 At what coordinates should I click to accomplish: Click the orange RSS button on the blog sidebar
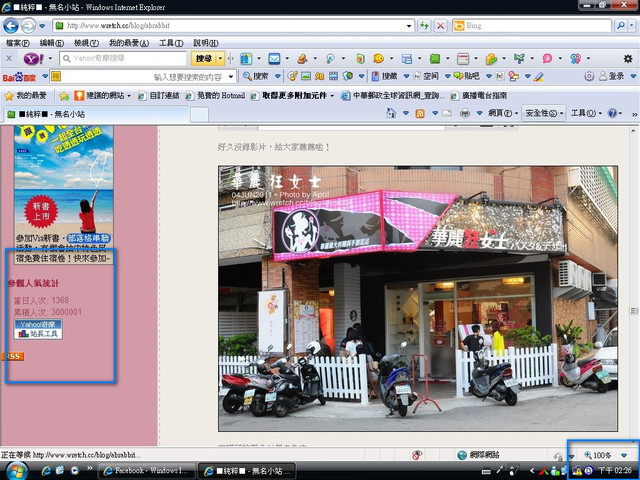pos(13,356)
